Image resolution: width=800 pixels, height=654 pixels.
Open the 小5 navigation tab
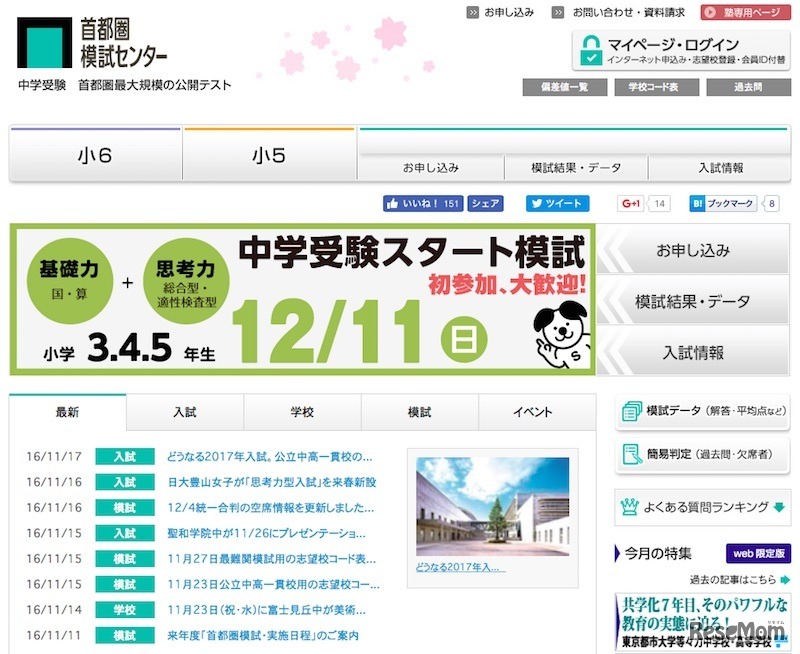click(x=269, y=155)
